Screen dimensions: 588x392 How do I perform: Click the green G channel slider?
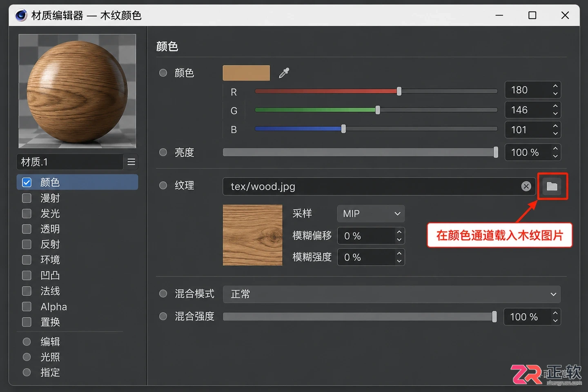376,110
